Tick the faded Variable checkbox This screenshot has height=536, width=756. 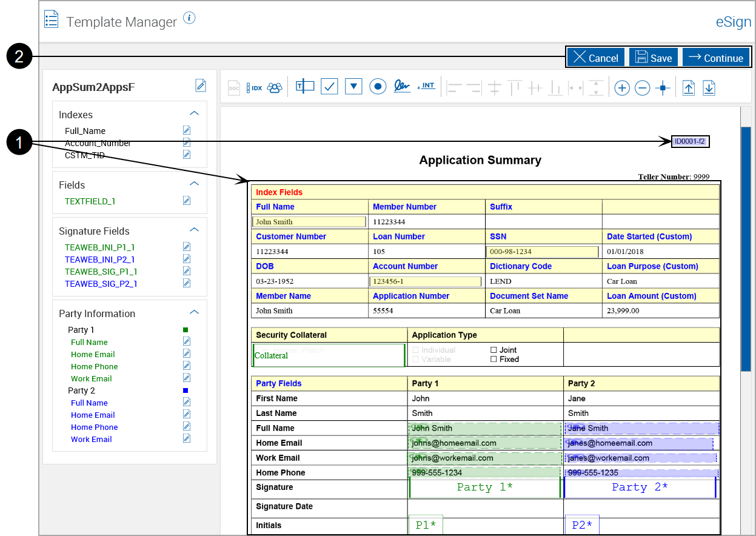click(416, 359)
